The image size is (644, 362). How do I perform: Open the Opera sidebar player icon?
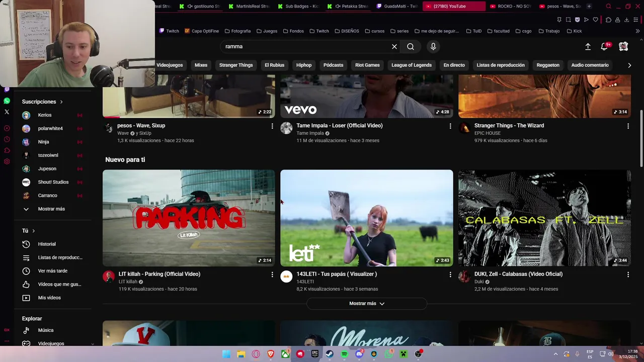(x=7, y=128)
